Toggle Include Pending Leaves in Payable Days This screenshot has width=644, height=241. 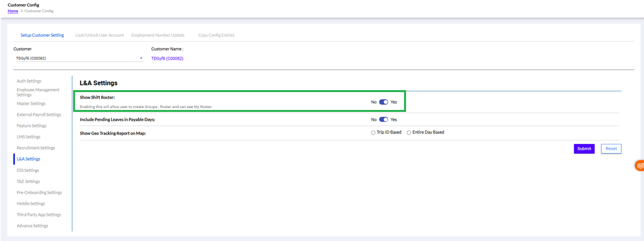click(x=383, y=119)
